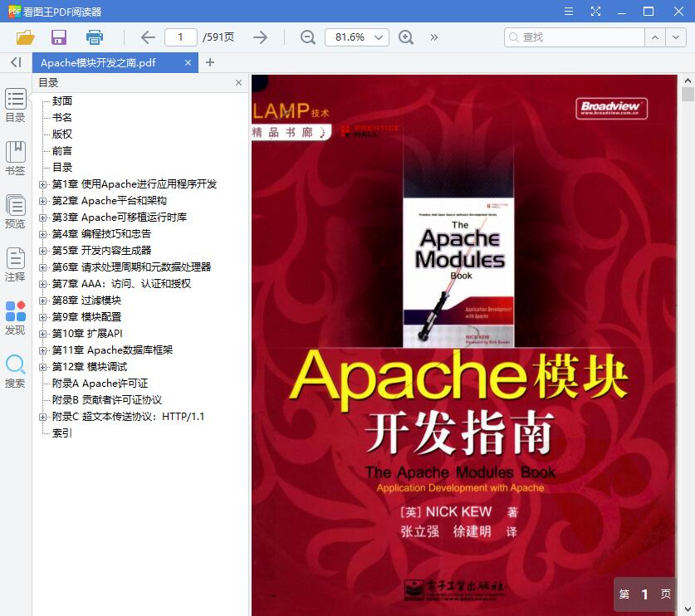Open 附录B 贡献者许可证协议
Image resolution: width=695 pixels, height=616 pixels.
click(x=107, y=400)
